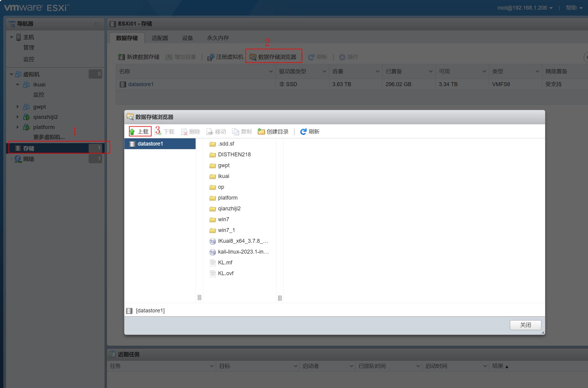The width and height of the screenshot is (588, 388).
Task: Collapse the ikuai VM node
Action: [17, 85]
